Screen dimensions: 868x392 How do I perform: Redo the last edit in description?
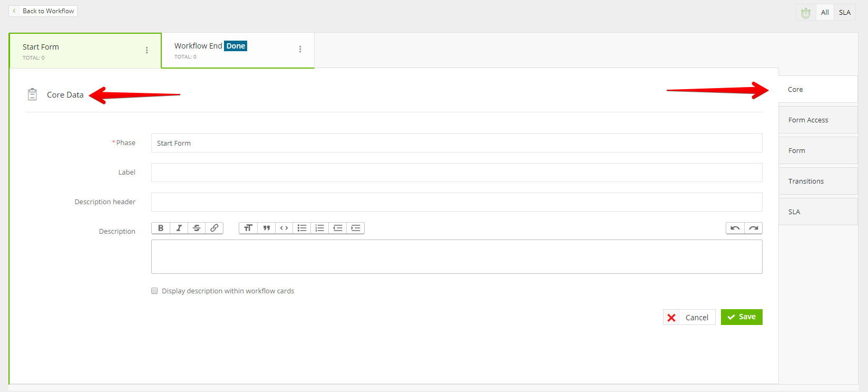point(753,228)
